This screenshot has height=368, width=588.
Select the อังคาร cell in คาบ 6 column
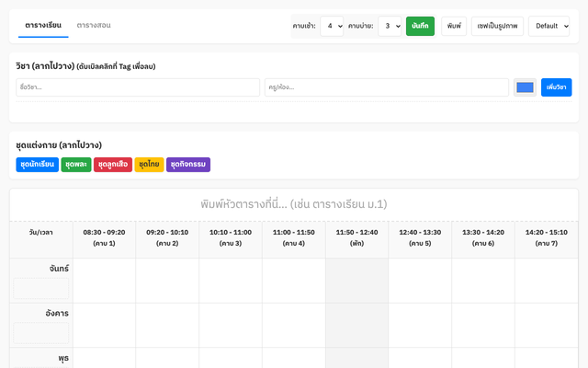click(483, 325)
